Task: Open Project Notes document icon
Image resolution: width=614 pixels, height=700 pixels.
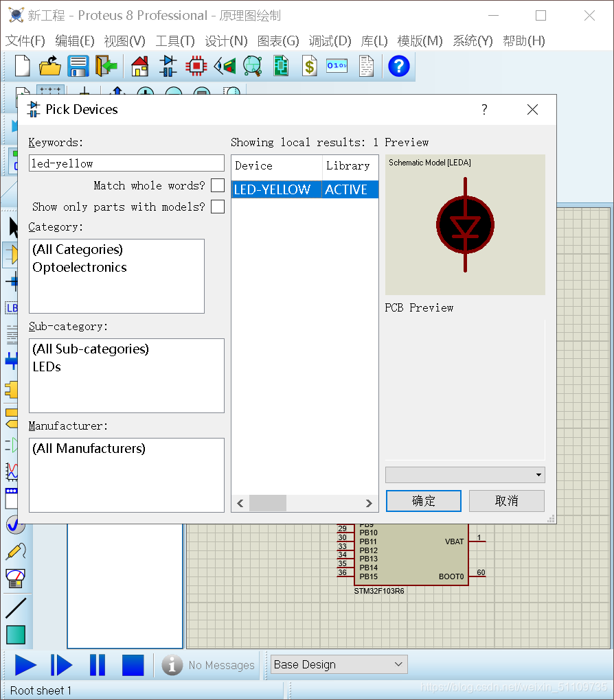Action: tap(367, 66)
